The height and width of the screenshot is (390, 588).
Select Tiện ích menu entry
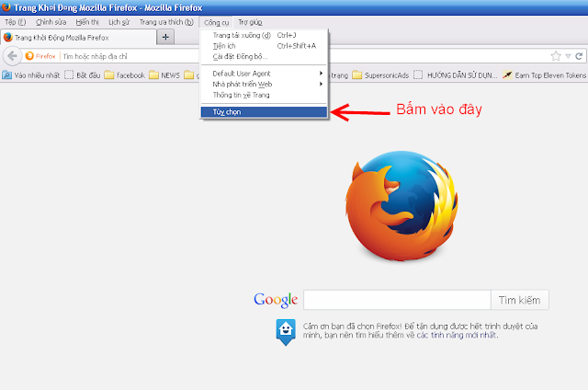(x=264, y=46)
